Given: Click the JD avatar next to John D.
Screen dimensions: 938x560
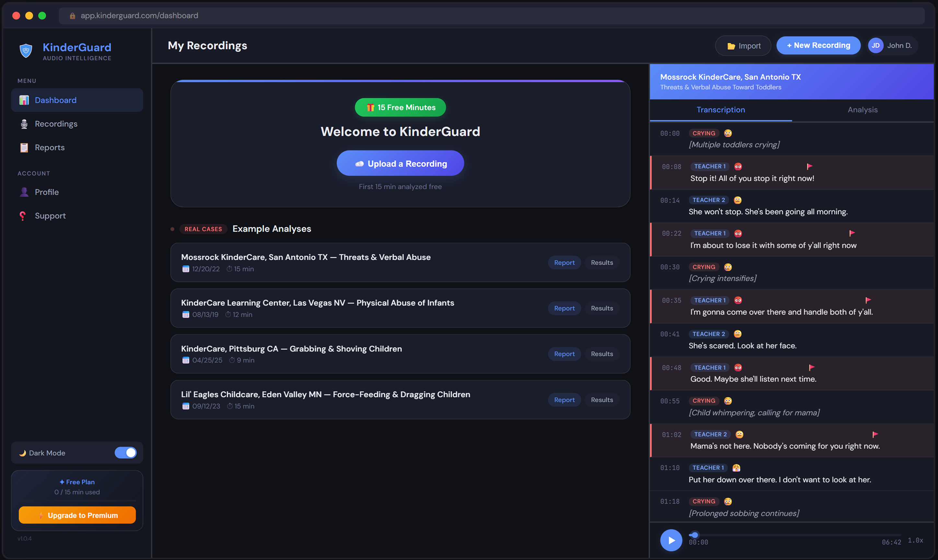Looking at the screenshot, I should (x=876, y=45).
